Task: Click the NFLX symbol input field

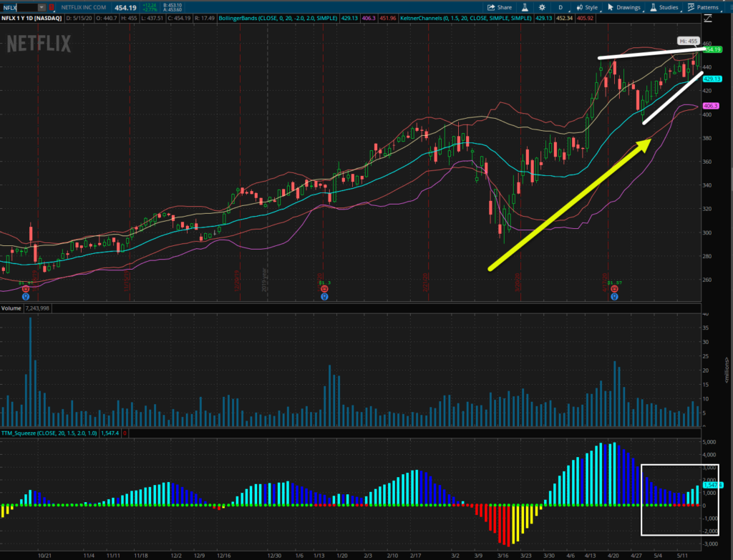Action: point(19,7)
